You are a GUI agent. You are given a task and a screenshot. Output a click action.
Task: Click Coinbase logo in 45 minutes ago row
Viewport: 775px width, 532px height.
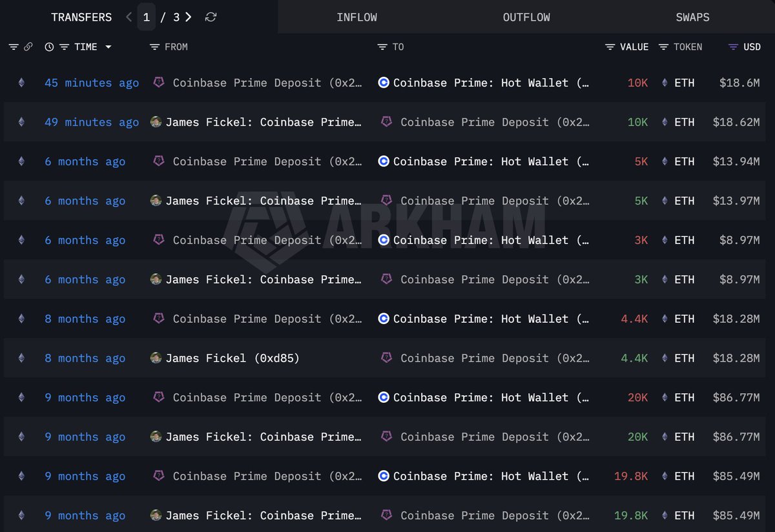(384, 83)
